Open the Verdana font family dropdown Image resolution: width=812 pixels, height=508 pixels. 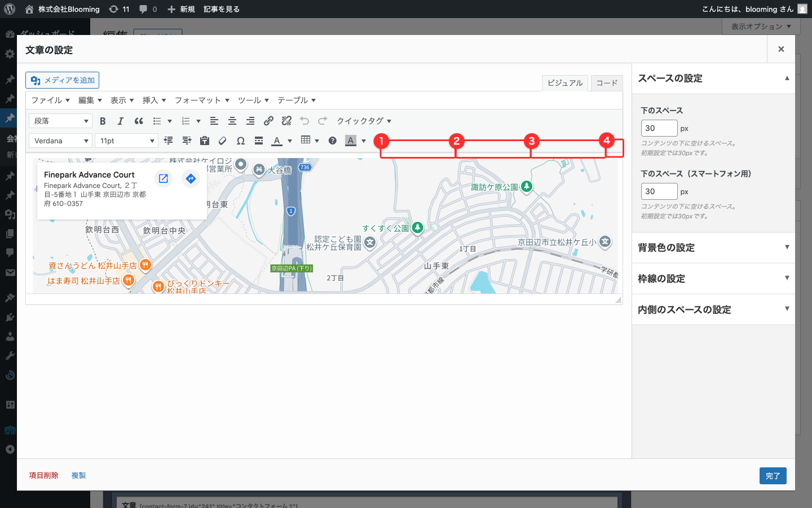pyautogui.click(x=60, y=141)
